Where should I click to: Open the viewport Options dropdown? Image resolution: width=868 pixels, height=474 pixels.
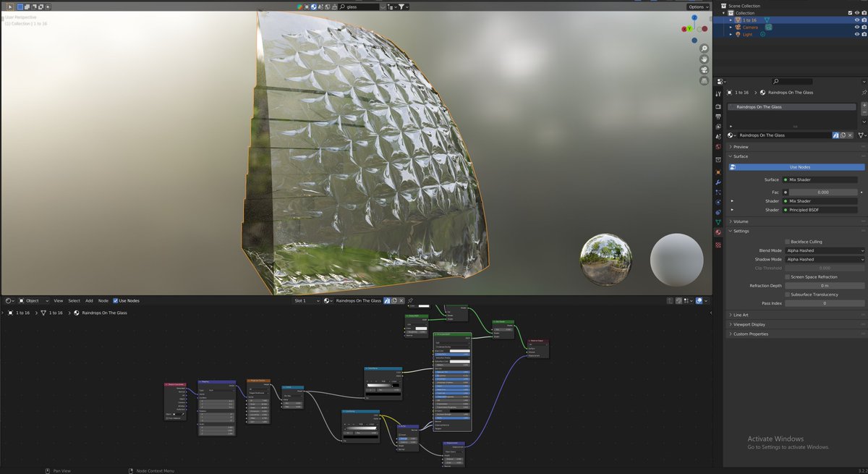coord(697,7)
